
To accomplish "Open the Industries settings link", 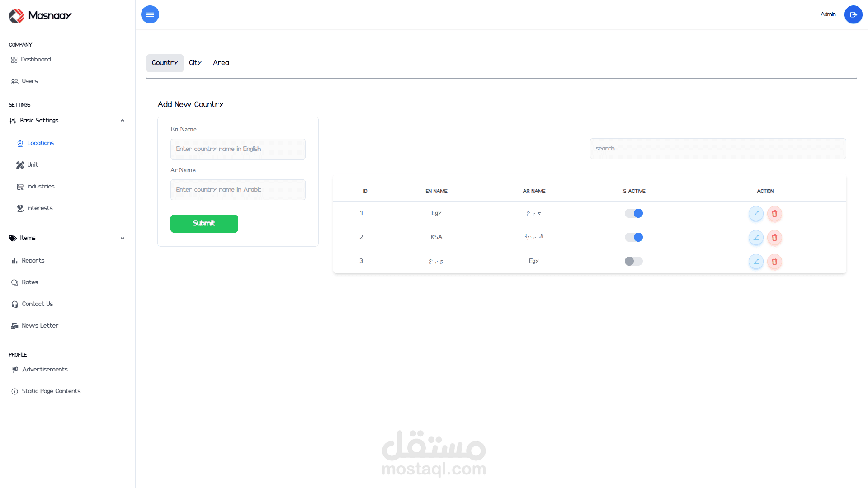I will tap(41, 187).
